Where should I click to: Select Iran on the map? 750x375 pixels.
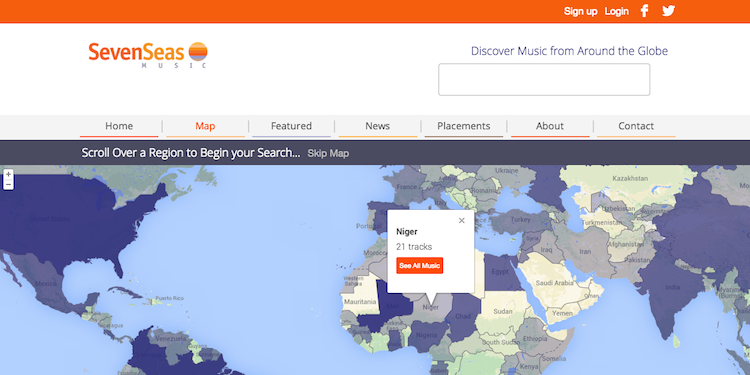585,251
